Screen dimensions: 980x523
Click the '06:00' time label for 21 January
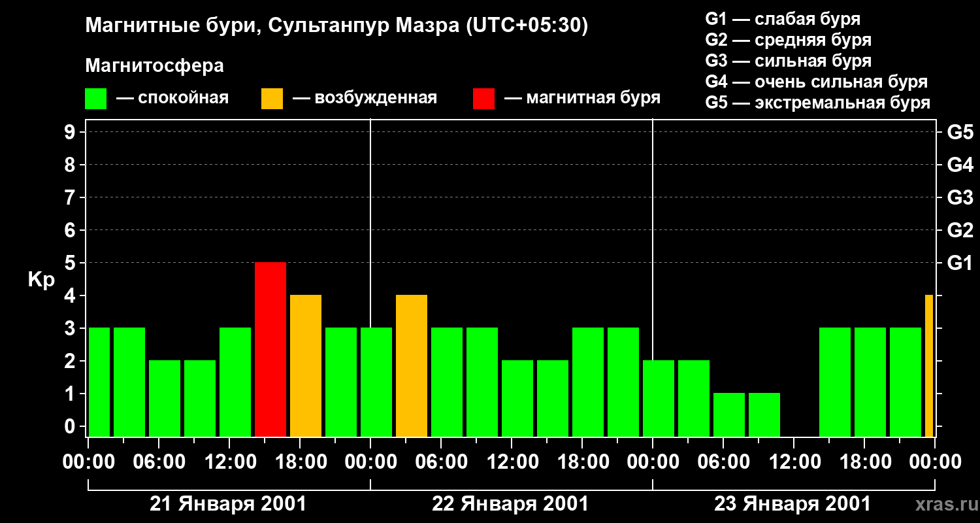pos(159,462)
